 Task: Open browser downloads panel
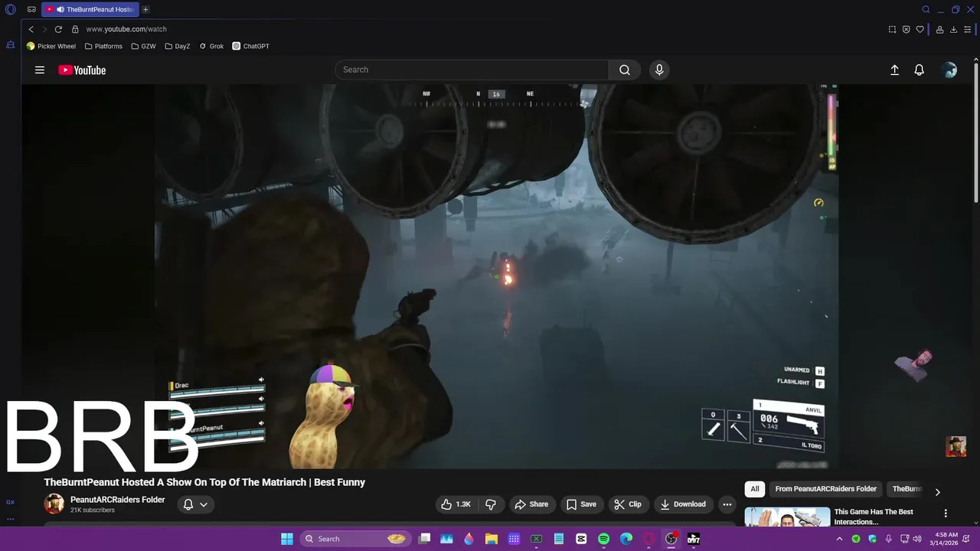tap(953, 29)
